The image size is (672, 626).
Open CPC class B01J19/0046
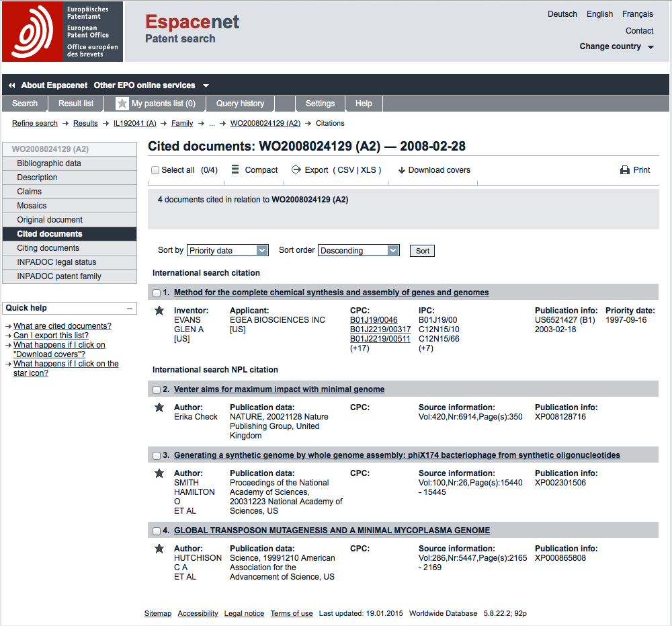click(374, 320)
